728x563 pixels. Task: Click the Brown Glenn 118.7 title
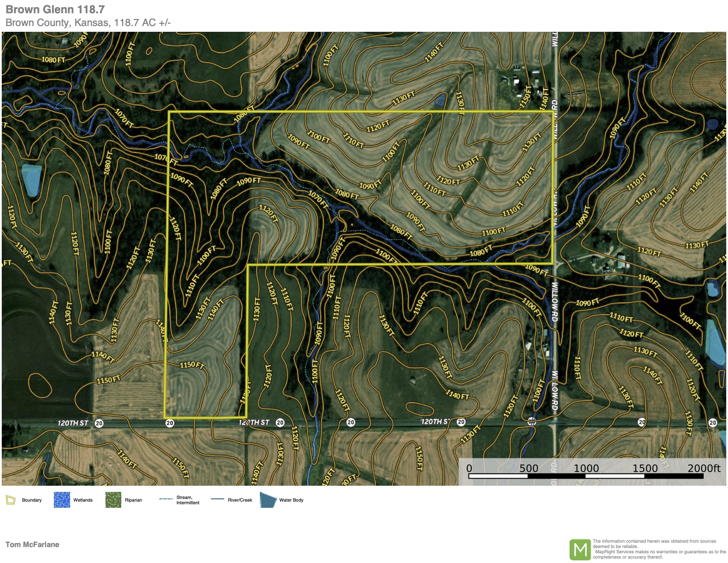coord(55,9)
